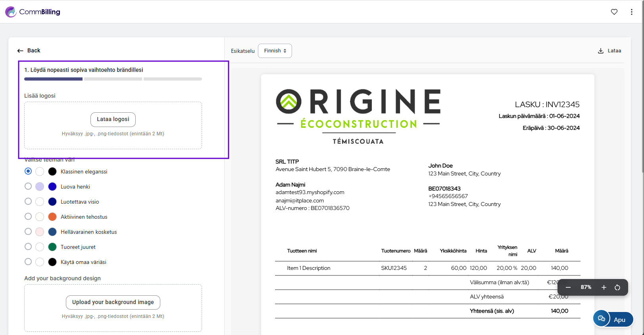This screenshot has width=644, height=335.
Task: Select the Luova henki theme radio button
Action: tap(28, 187)
